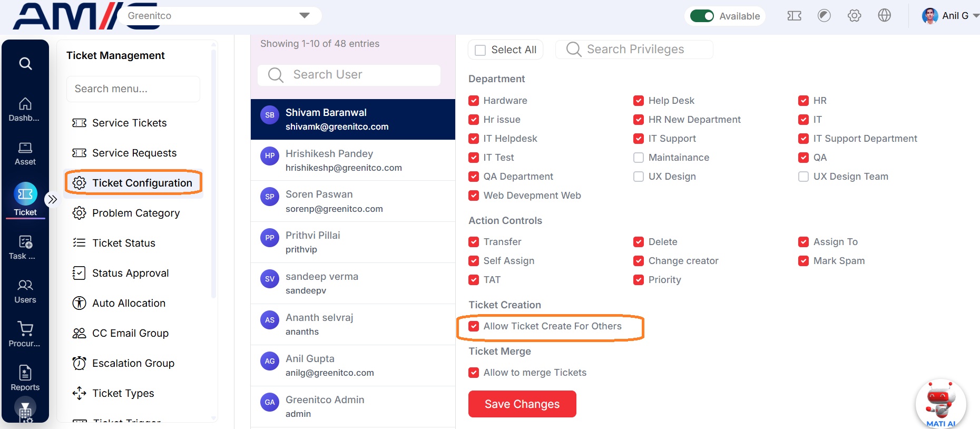Viewport: 980px width, 429px height.
Task: Go to the Asset module
Action: (25, 153)
